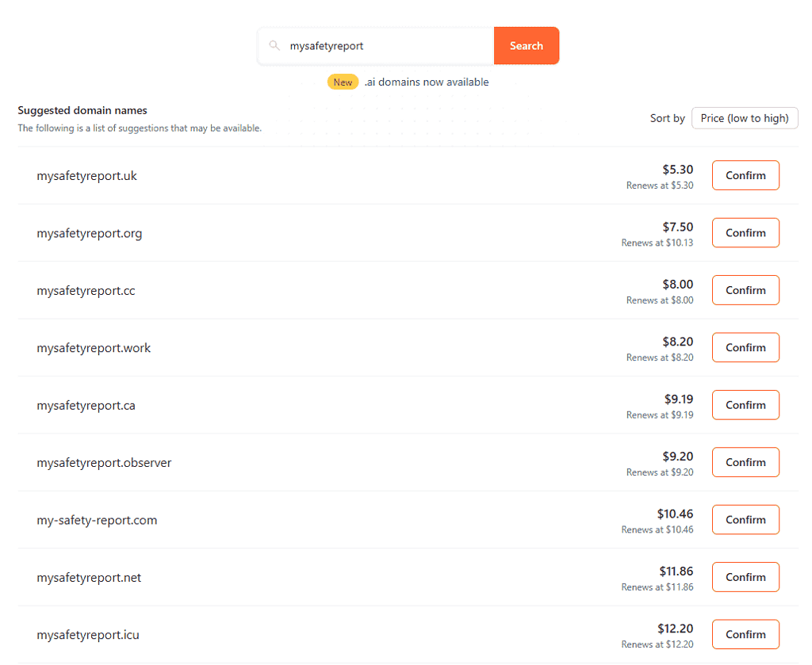Confirm the mysafetyreport.work domain

(745, 347)
